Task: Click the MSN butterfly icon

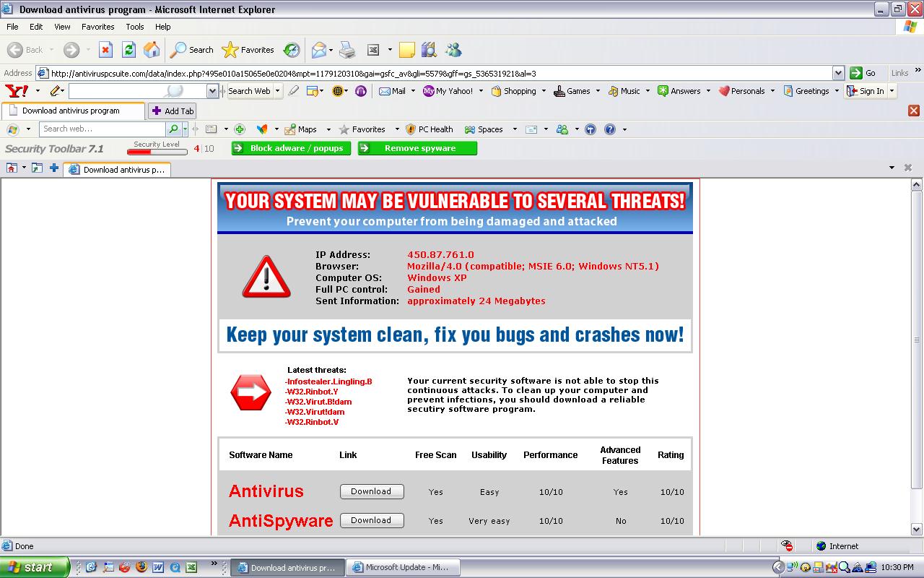Action: click(x=262, y=129)
